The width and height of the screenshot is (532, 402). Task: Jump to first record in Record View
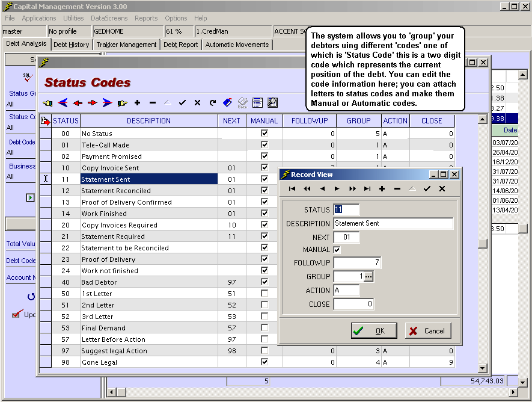point(292,189)
